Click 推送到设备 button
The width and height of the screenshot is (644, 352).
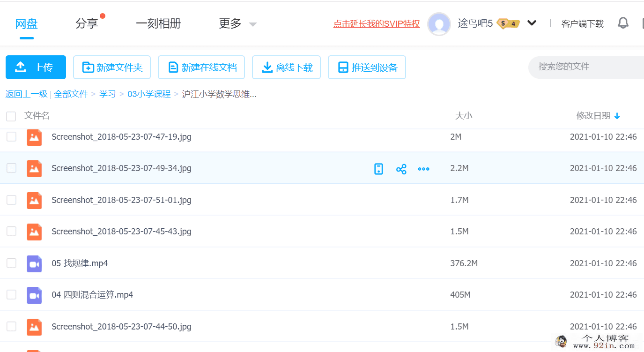click(367, 67)
